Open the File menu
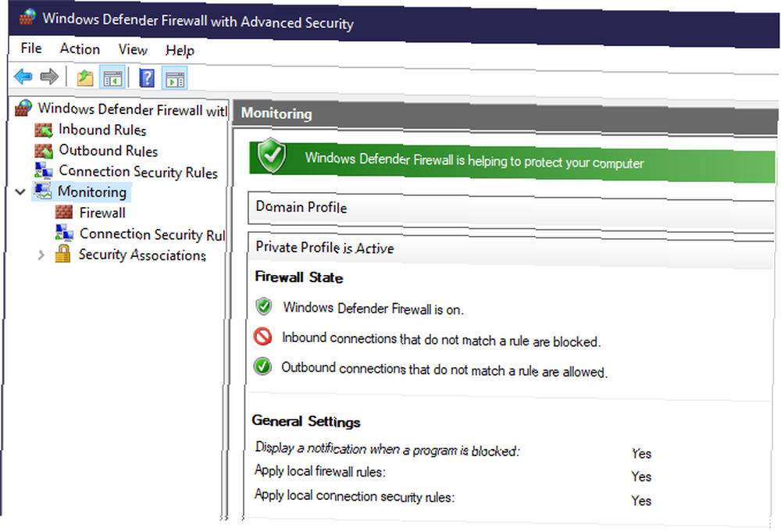 [31, 48]
